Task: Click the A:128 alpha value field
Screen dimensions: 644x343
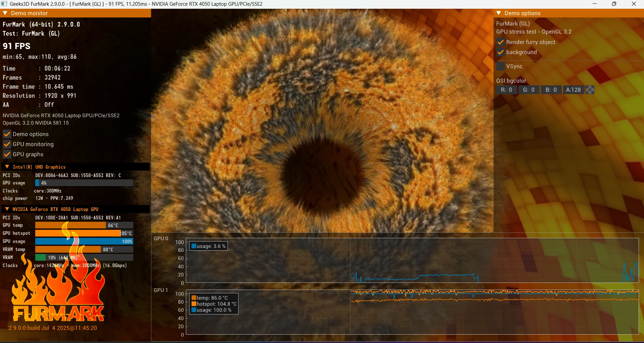Action: (573, 90)
